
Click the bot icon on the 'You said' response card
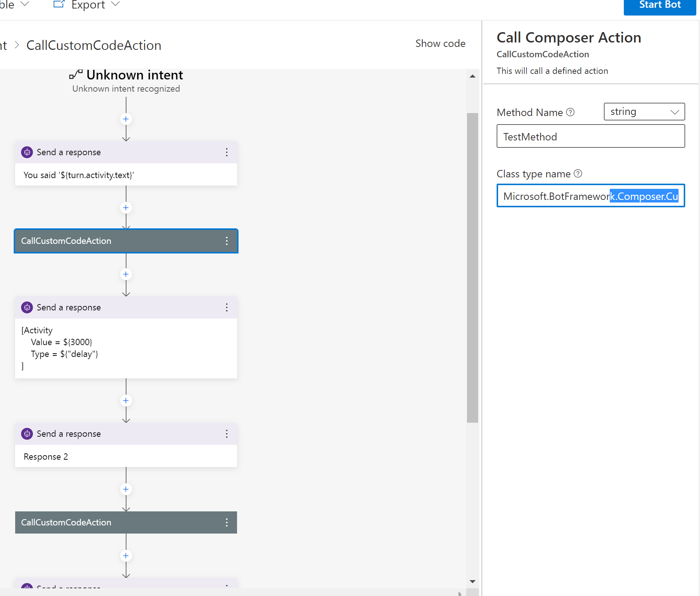point(27,152)
